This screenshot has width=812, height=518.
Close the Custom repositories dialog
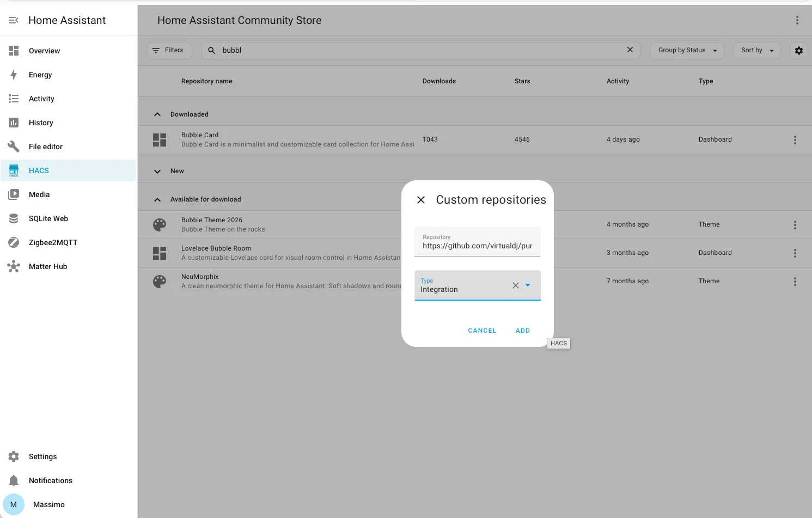[x=421, y=200]
